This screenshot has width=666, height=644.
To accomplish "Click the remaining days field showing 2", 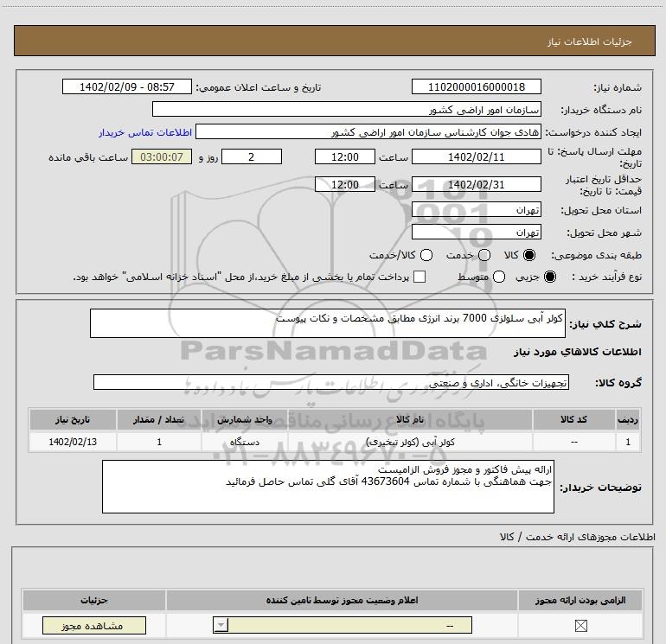I will (x=252, y=156).
